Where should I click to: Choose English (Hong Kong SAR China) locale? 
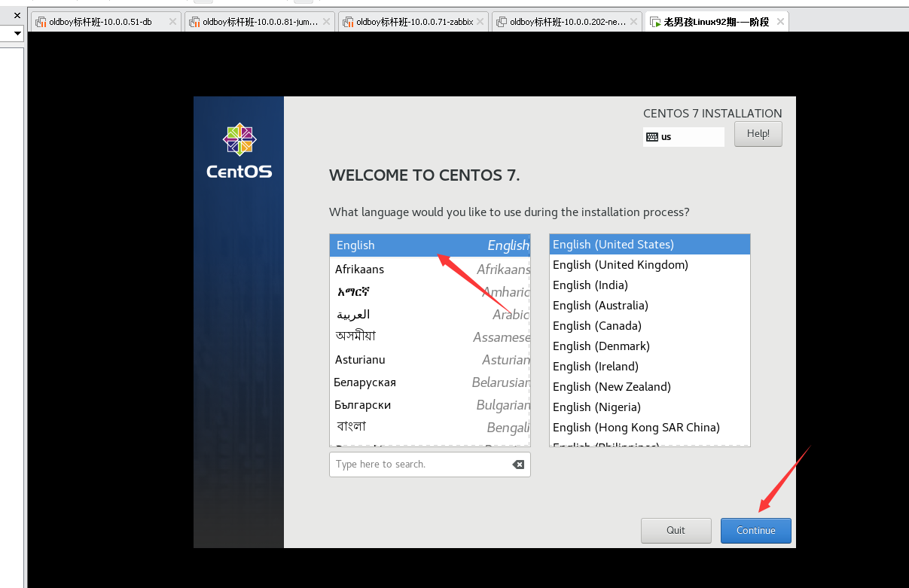tap(650, 427)
